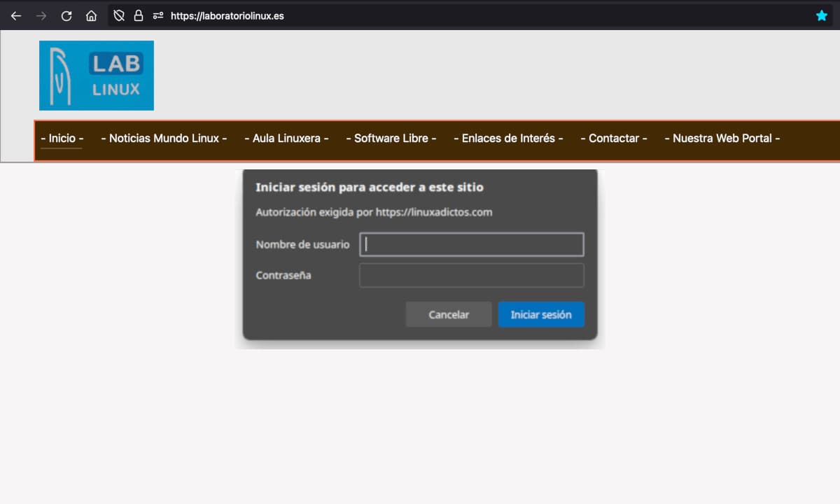Click the Lab Linux logo

tap(97, 76)
